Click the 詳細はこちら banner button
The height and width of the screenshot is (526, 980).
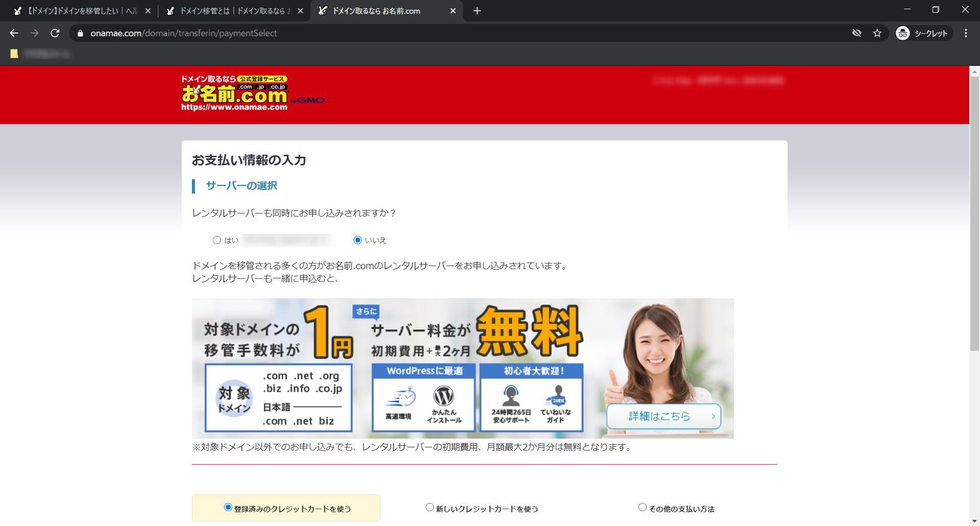664,416
